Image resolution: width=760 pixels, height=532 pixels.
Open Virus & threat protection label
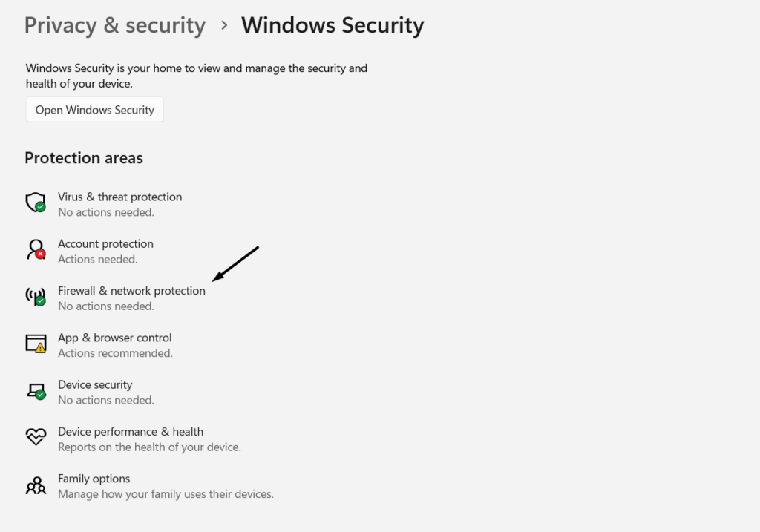119,197
